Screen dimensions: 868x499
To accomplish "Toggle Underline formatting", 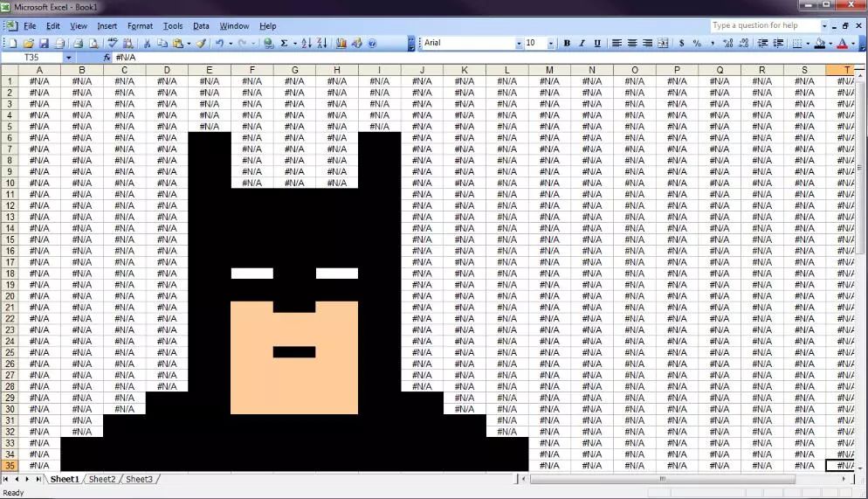I will (x=597, y=43).
